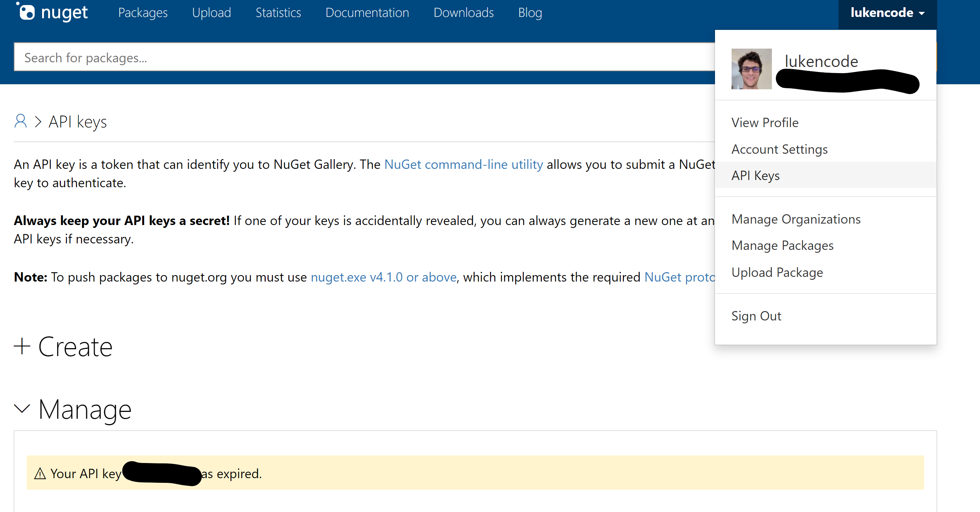Viewport: 980px width, 512px height.
Task: Select View Profile from account menu
Action: (765, 122)
